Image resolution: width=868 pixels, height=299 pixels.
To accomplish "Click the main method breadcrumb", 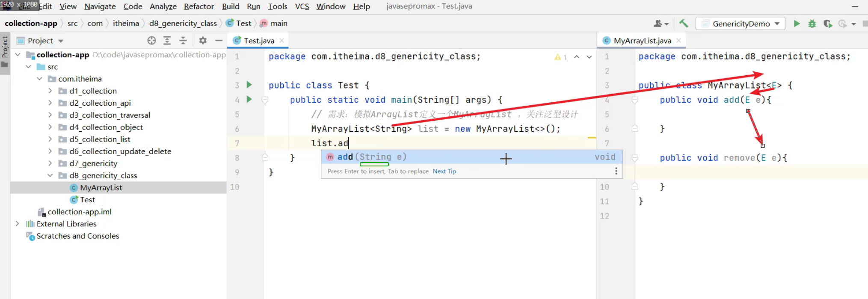I will (274, 24).
